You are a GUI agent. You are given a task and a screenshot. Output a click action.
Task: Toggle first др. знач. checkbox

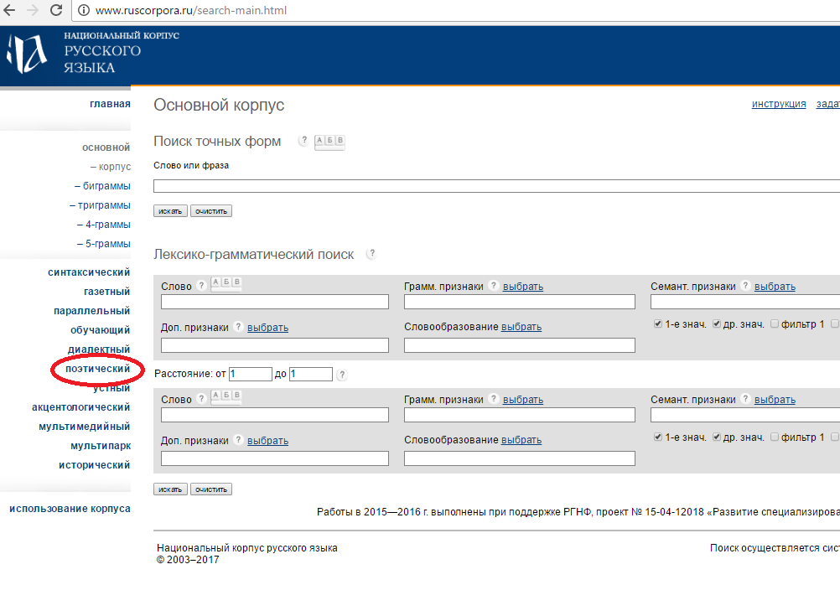point(716,324)
